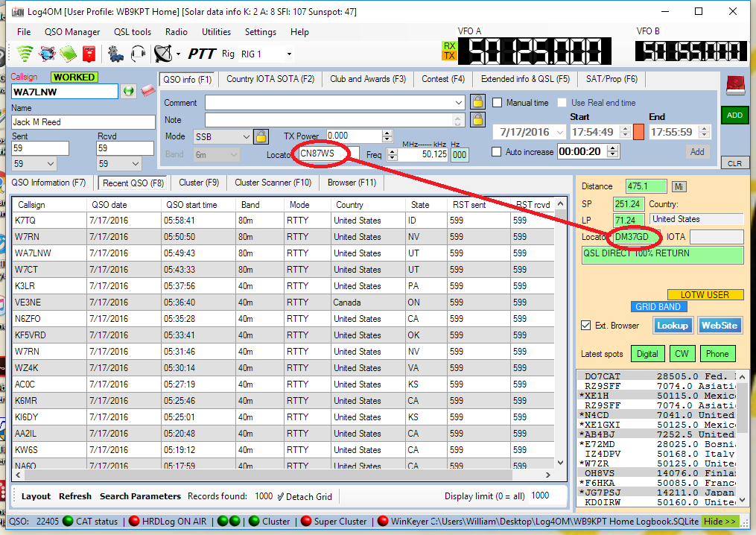Activate the PTT toolbar button

(202, 54)
